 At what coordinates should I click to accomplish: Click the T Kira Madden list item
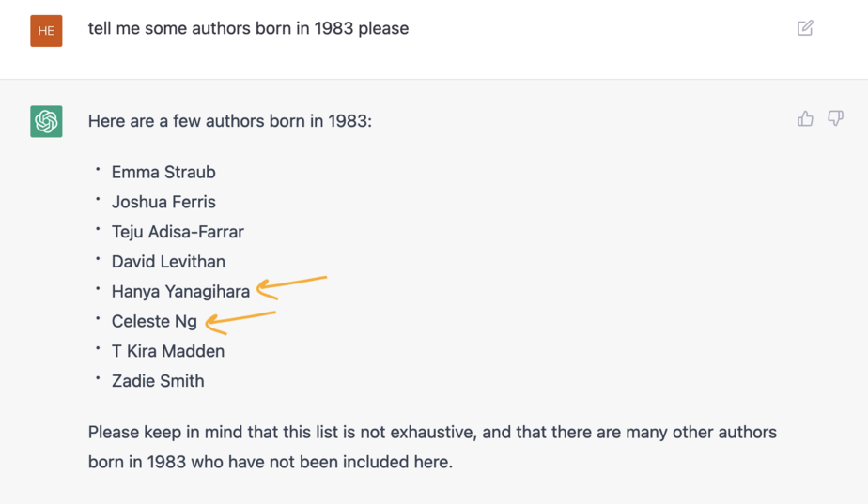pos(168,351)
